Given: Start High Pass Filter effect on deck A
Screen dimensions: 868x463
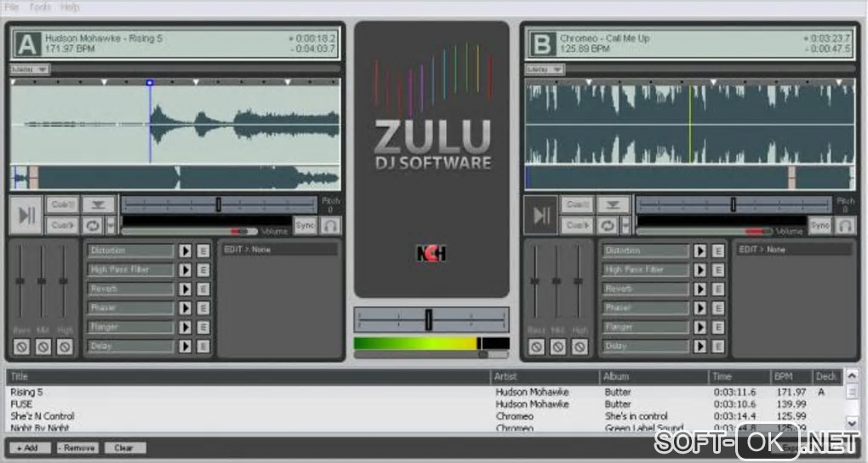Looking at the screenshot, I should coord(185,270).
